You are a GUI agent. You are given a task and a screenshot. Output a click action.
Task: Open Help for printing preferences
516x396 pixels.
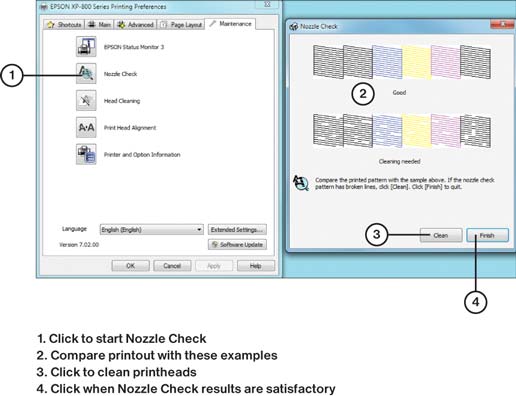click(x=256, y=266)
